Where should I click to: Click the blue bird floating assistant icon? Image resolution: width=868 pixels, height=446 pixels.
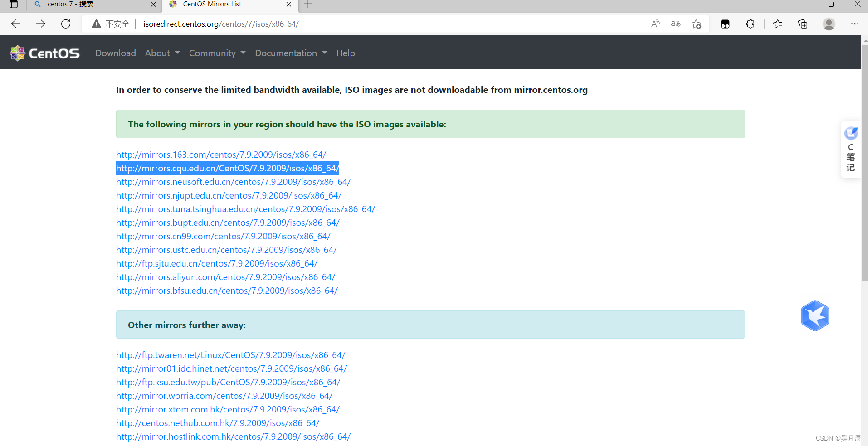[x=815, y=316]
